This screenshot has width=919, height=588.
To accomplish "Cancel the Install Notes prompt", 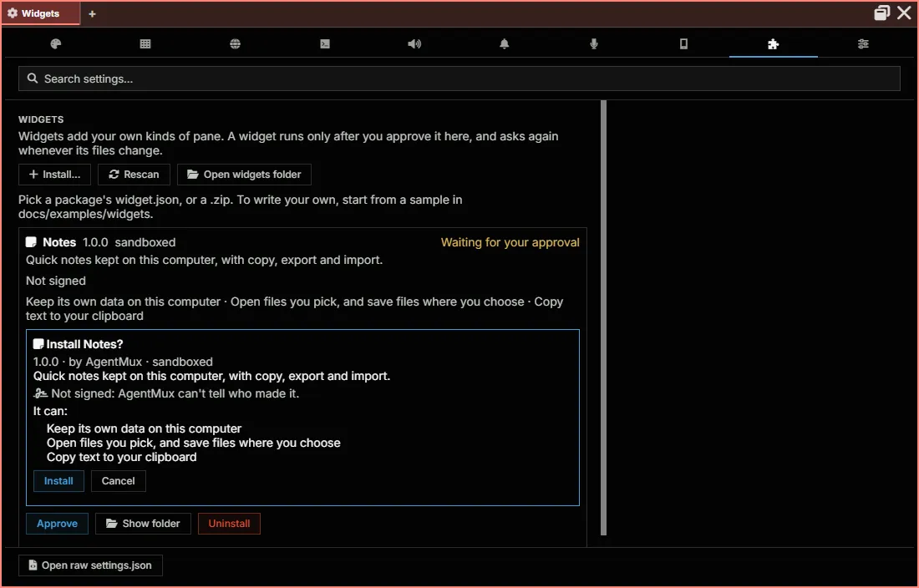I will [x=119, y=481].
